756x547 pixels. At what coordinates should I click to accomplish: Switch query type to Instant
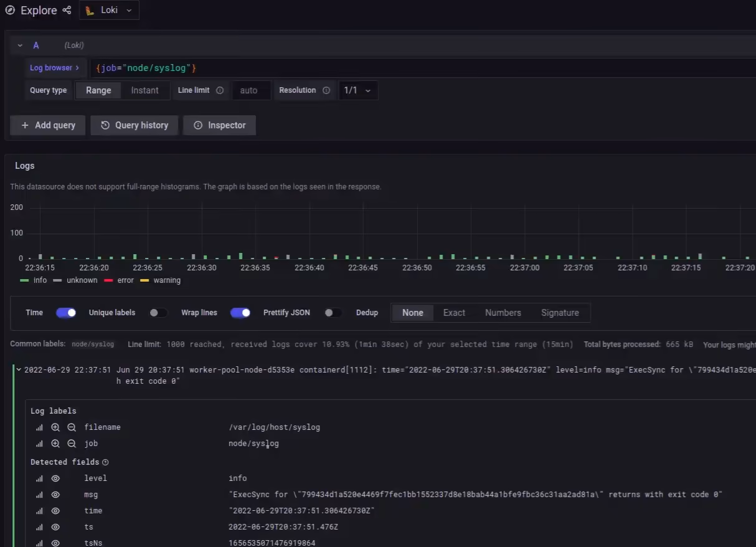click(x=144, y=90)
